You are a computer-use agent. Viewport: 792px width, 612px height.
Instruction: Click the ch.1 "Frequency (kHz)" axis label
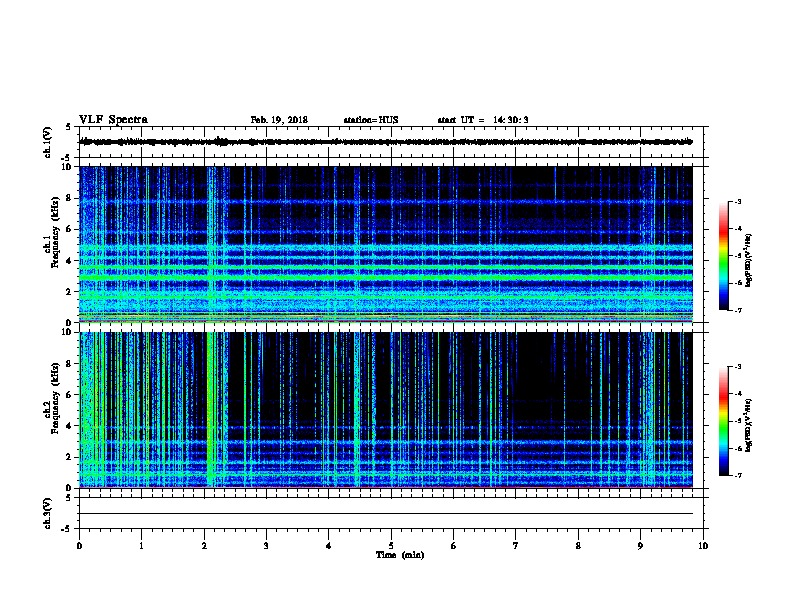[55, 232]
